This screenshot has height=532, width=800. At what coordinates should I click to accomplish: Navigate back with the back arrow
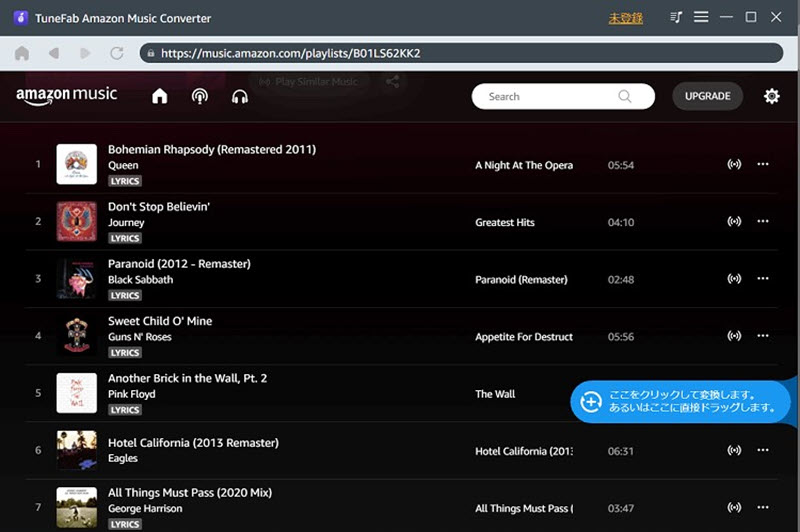tap(54, 53)
